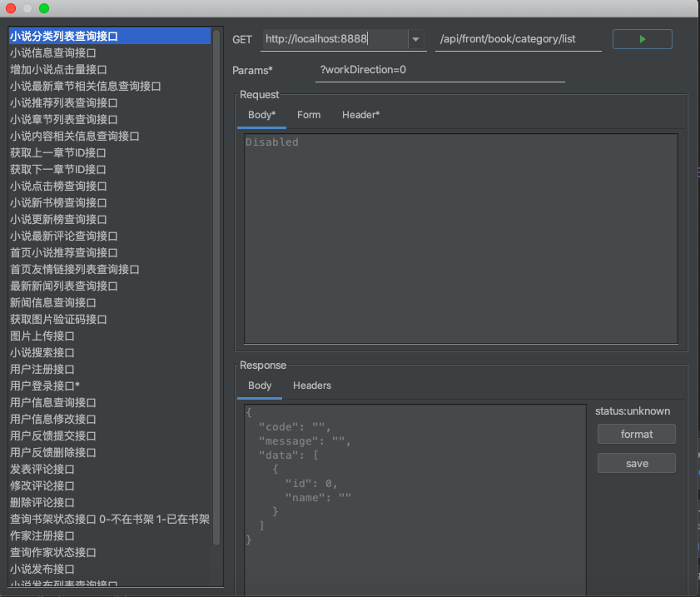Image resolution: width=700 pixels, height=597 pixels.
Task: Close the window with the red button
Action: click(x=11, y=8)
